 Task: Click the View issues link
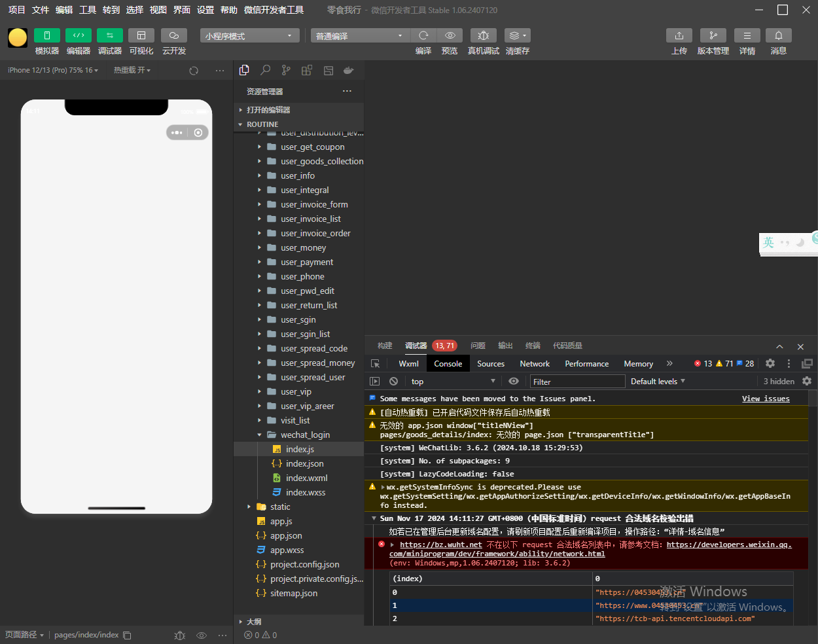tap(766, 399)
